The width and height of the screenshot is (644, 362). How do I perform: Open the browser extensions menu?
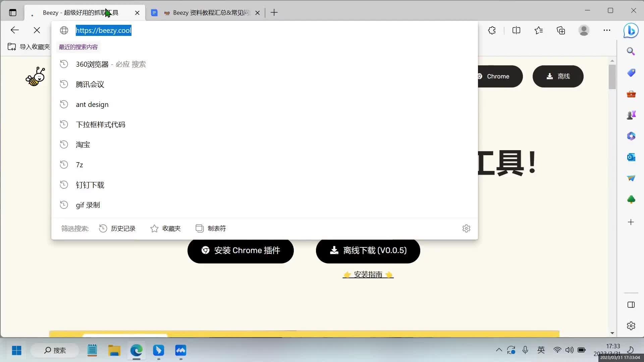coord(492,30)
